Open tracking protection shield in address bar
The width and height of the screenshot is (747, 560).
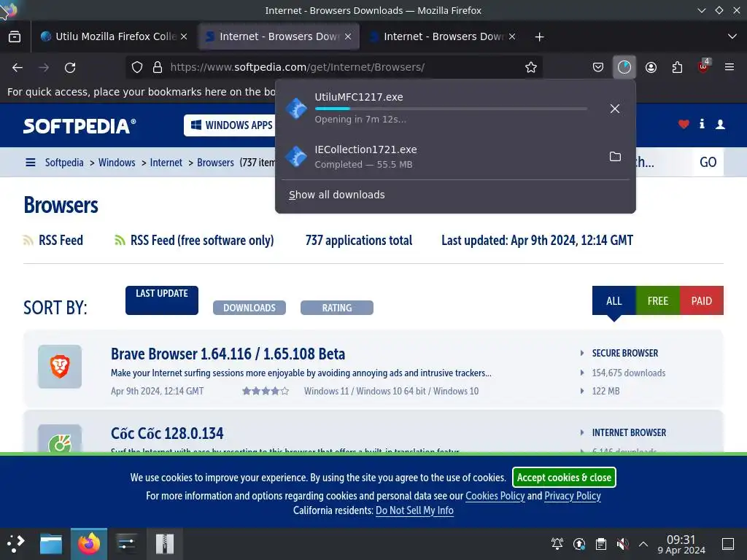[136, 68]
